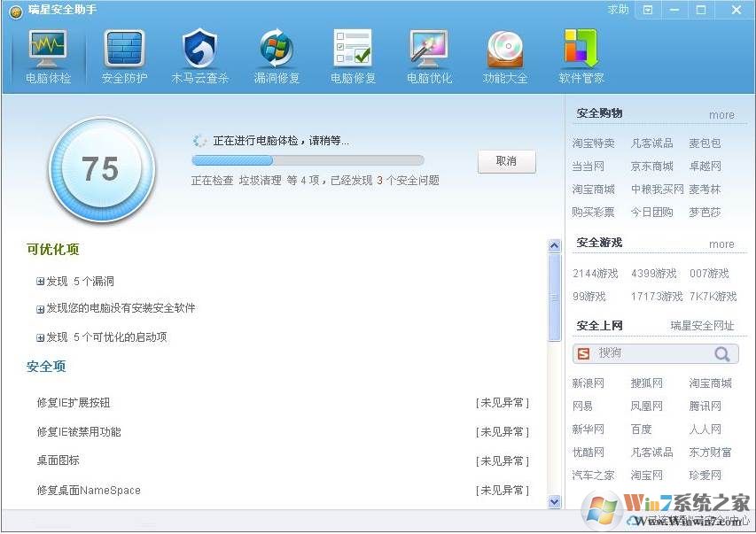This screenshot has height=534, width=756.
Task: Open the 4399游戏 link
Action: click(653, 274)
